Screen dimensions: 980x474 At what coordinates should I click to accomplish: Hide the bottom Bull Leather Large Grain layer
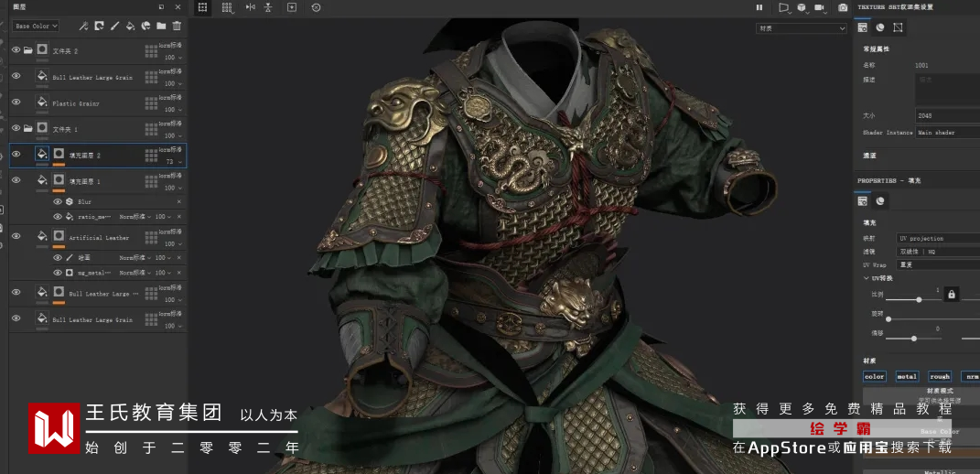pos(16,318)
